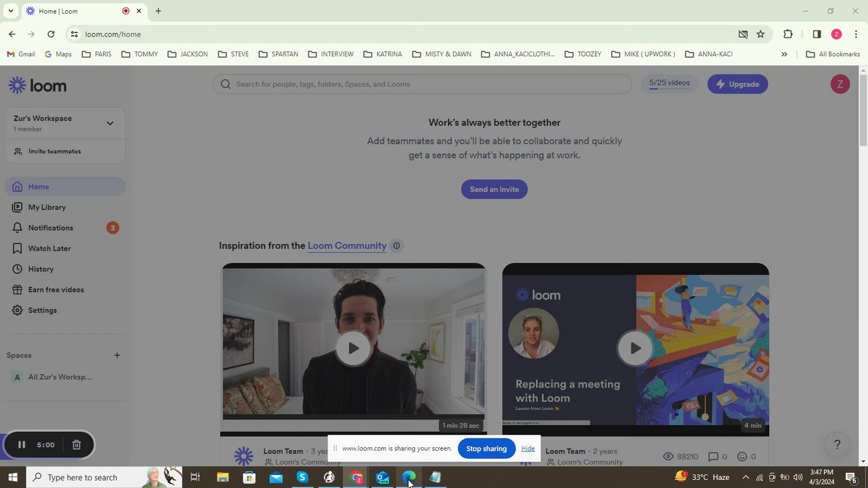
Task: Click the search field for Looms
Action: [x=422, y=84]
